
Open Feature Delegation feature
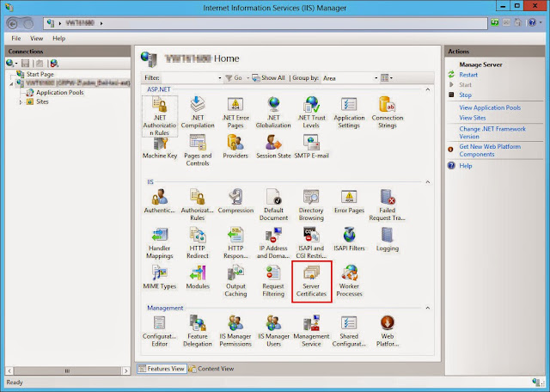[198, 331]
